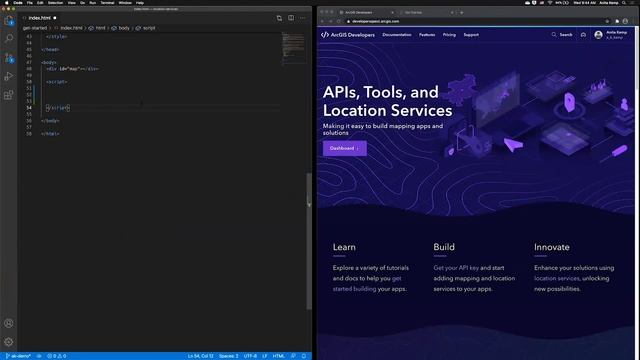Click the closing html tag on line 58
The height and width of the screenshot is (360, 640).
pos(50,134)
